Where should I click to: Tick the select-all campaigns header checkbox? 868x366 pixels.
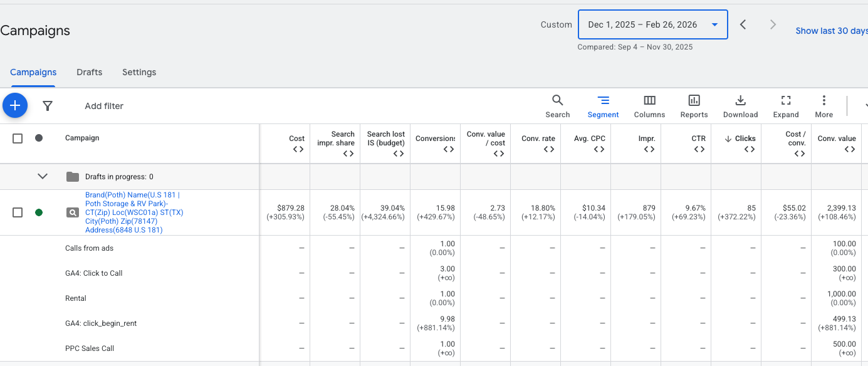pyautogui.click(x=18, y=139)
